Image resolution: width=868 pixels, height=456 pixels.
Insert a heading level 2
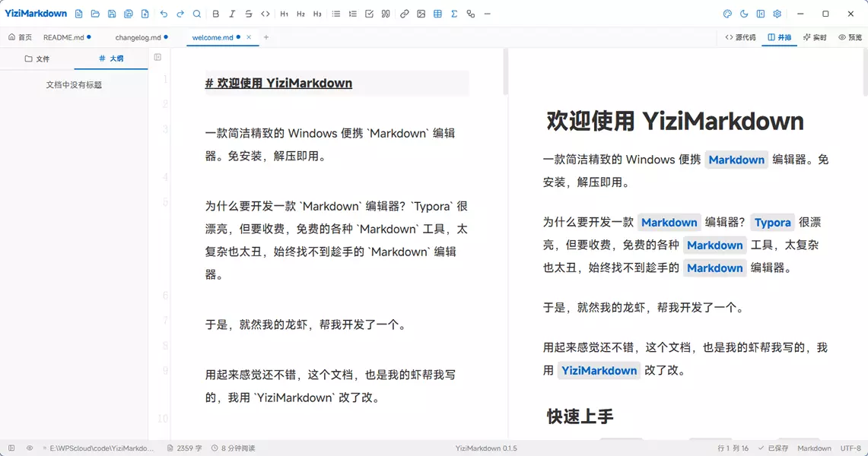coord(300,14)
